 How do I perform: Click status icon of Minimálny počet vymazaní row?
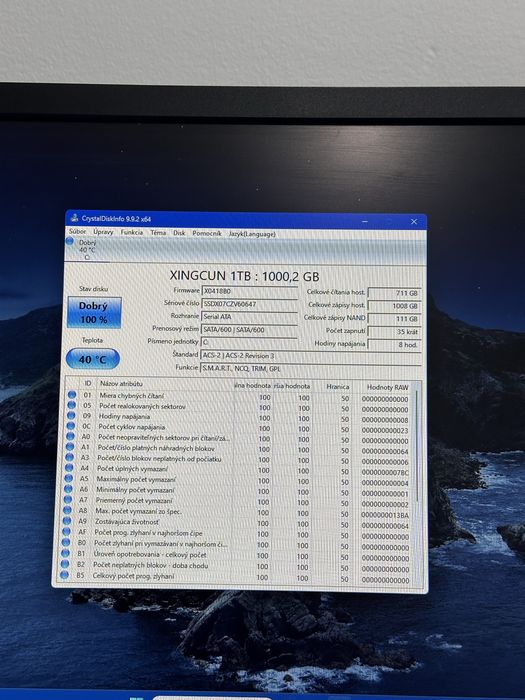pos(68,488)
